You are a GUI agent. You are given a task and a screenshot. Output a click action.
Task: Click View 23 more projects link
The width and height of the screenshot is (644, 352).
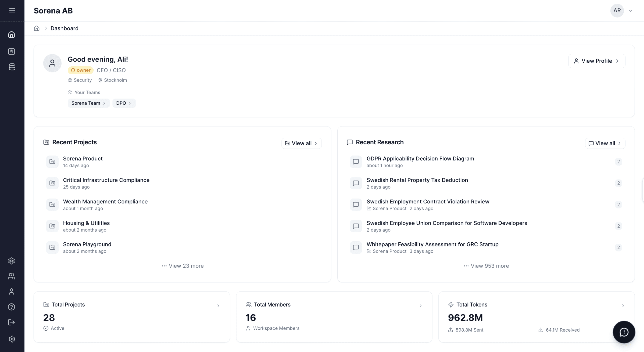[x=183, y=266]
